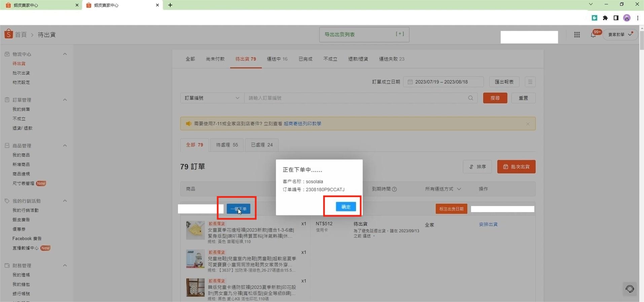Confirm the dialog with 确定 button
The width and height of the screenshot is (644, 302).
pos(346,207)
